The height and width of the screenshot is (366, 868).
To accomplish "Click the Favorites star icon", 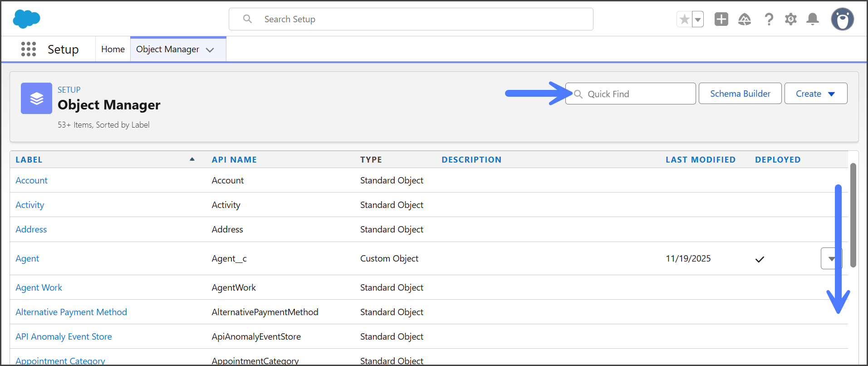I will (684, 20).
